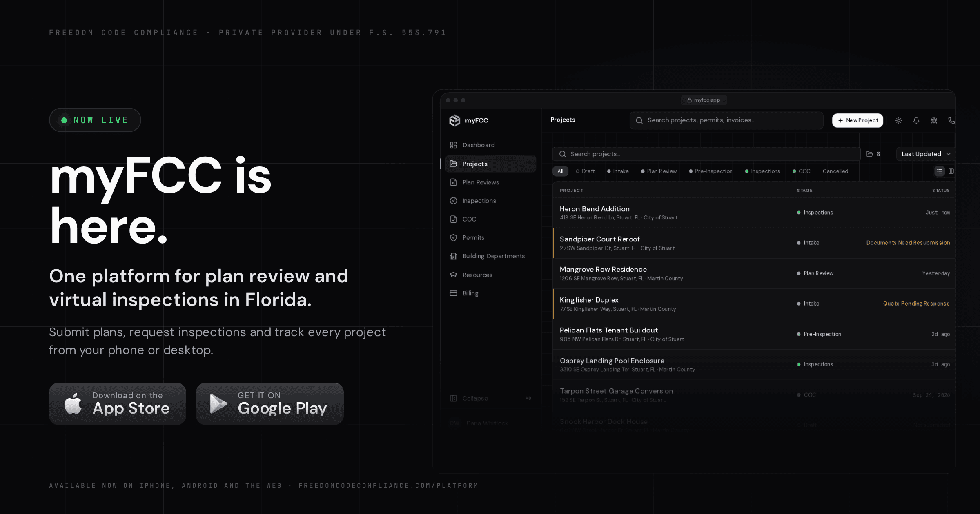The width and height of the screenshot is (980, 514).
Task: Click the phone icon in the header
Action: point(951,120)
